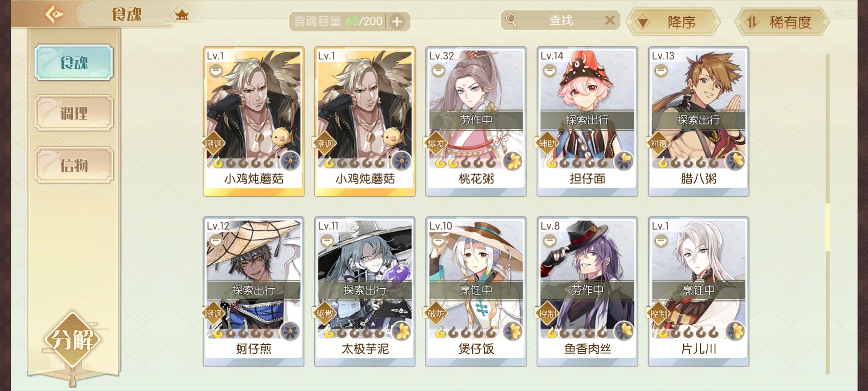Tap the back arrow icon

click(x=54, y=14)
